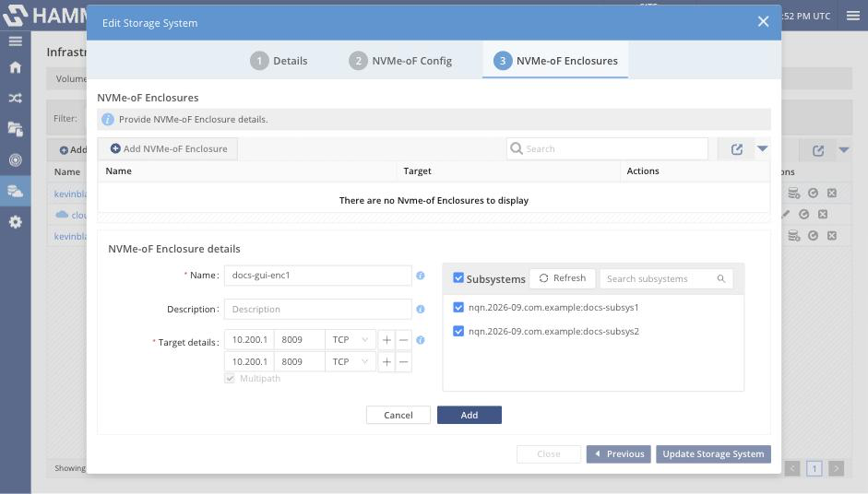This screenshot has width=868, height=494.
Task: Switch to the Details step tab
Action: [279, 61]
